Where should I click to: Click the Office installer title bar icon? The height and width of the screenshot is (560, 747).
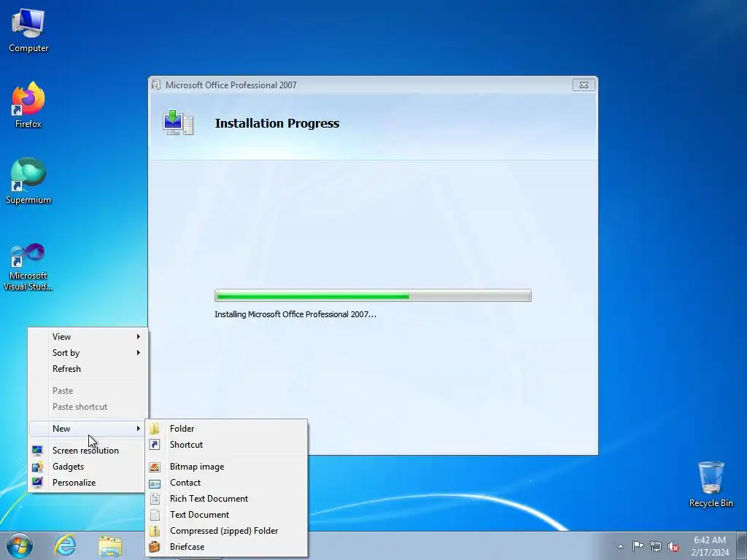[156, 85]
